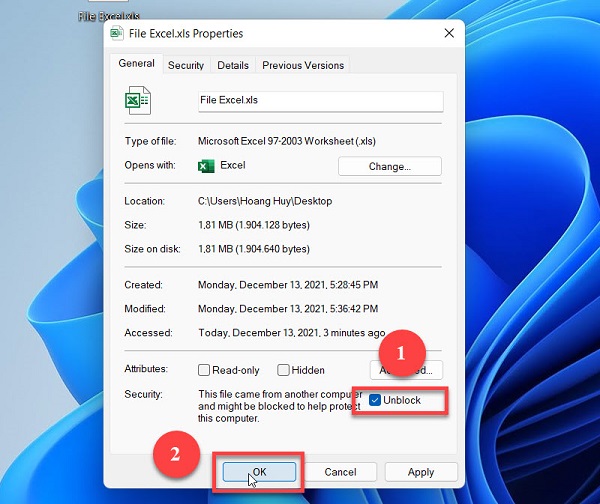
Task: Close the File Excel.xls Properties dialog
Action: tap(449, 33)
